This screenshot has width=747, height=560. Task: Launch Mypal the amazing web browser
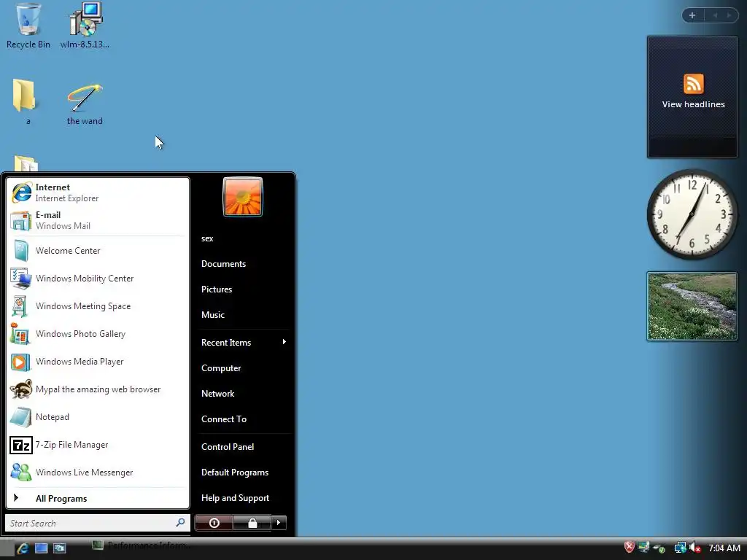click(98, 389)
